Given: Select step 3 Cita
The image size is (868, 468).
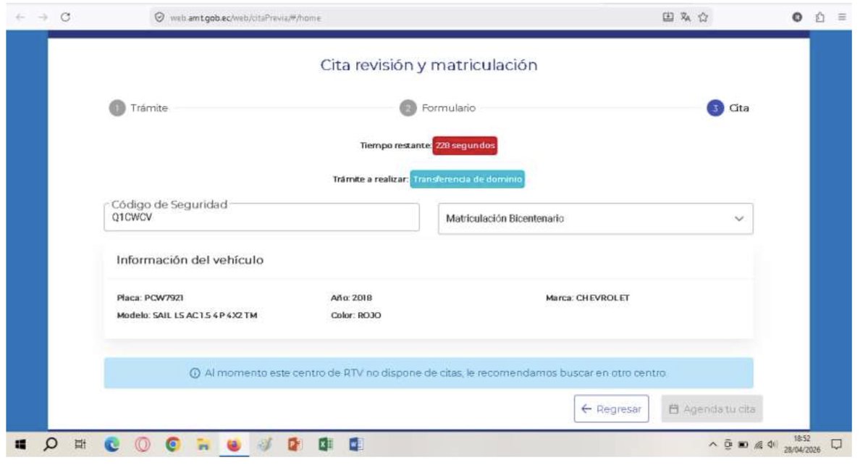Looking at the screenshot, I should click(x=728, y=108).
